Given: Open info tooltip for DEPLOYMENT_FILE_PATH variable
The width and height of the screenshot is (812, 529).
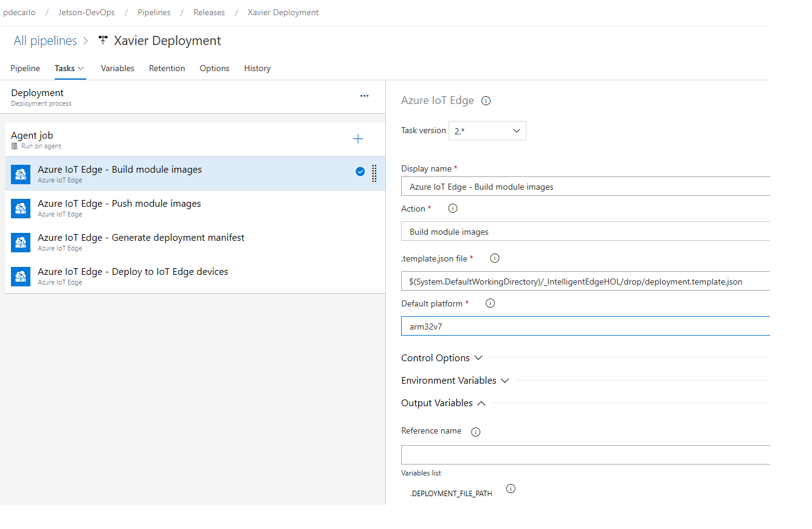Looking at the screenshot, I should click(511, 488).
